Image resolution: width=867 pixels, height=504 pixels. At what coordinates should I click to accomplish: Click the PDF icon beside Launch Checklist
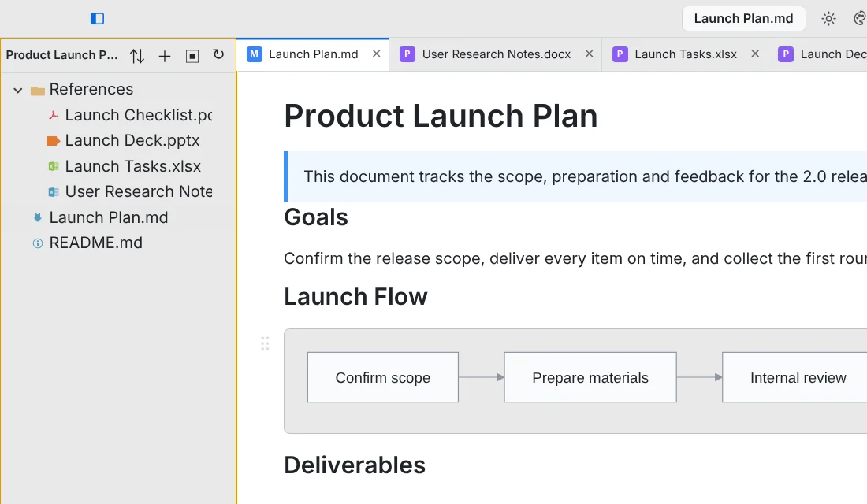click(x=54, y=115)
